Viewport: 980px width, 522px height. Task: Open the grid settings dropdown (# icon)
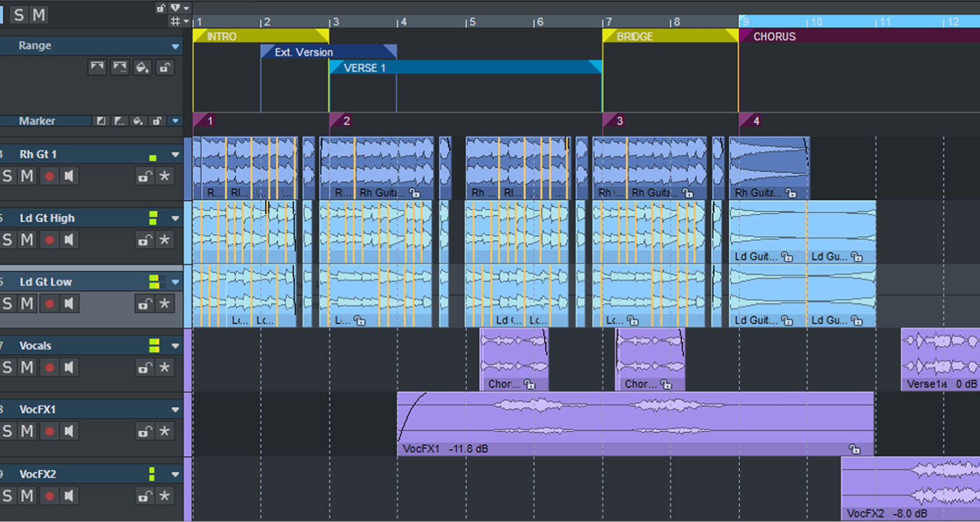[x=179, y=21]
